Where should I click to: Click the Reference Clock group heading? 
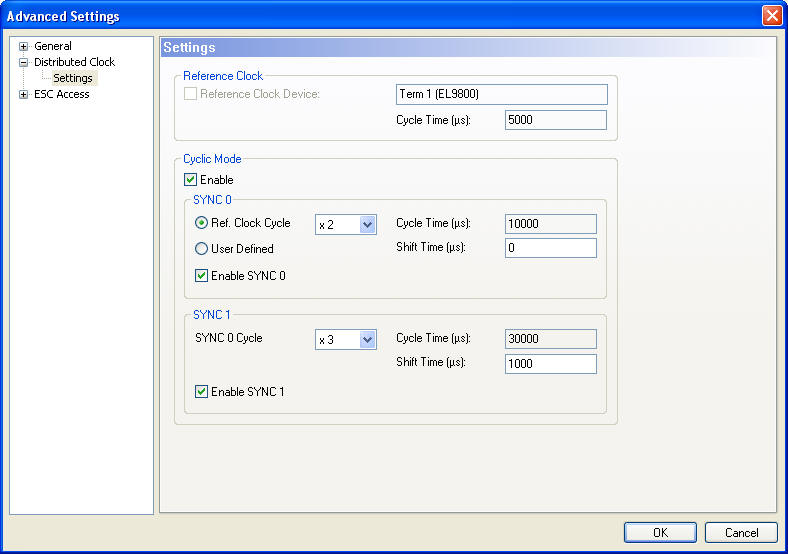[223, 76]
